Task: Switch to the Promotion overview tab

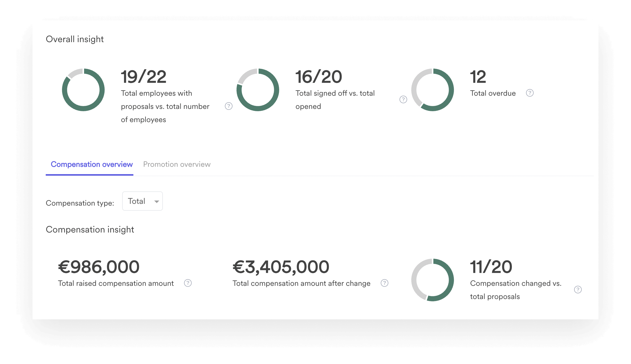Action: pyautogui.click(x=177, y=164)
